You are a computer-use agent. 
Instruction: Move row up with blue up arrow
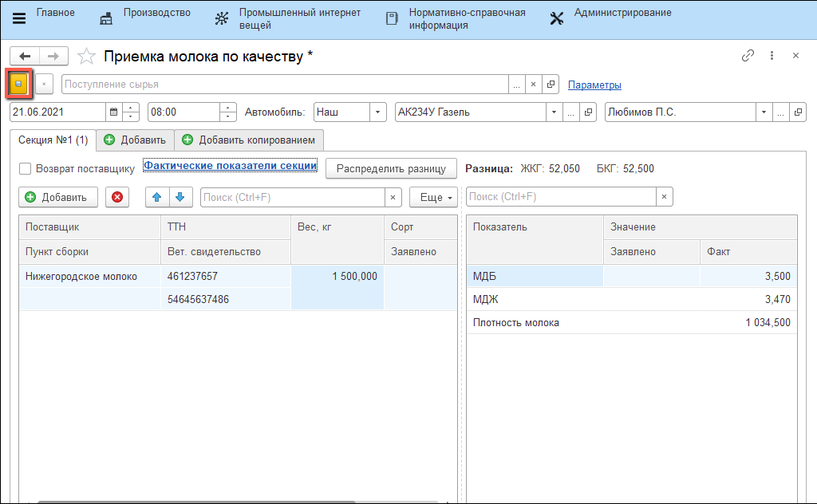coord(157,197)
